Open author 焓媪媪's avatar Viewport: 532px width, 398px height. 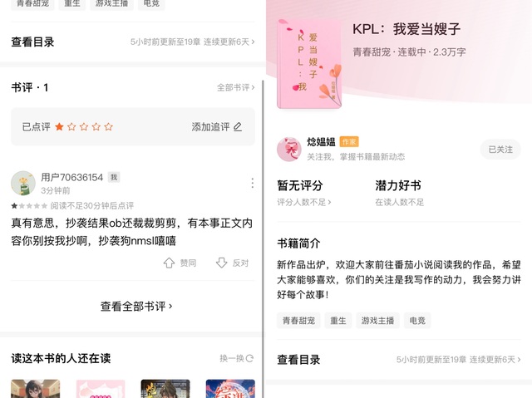click(289, 150)
